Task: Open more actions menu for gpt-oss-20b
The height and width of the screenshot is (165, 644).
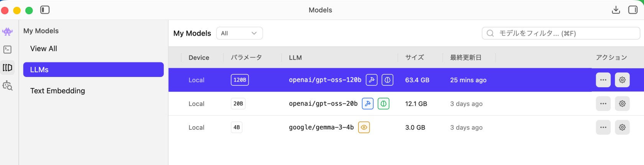Action: pos(603,104)
